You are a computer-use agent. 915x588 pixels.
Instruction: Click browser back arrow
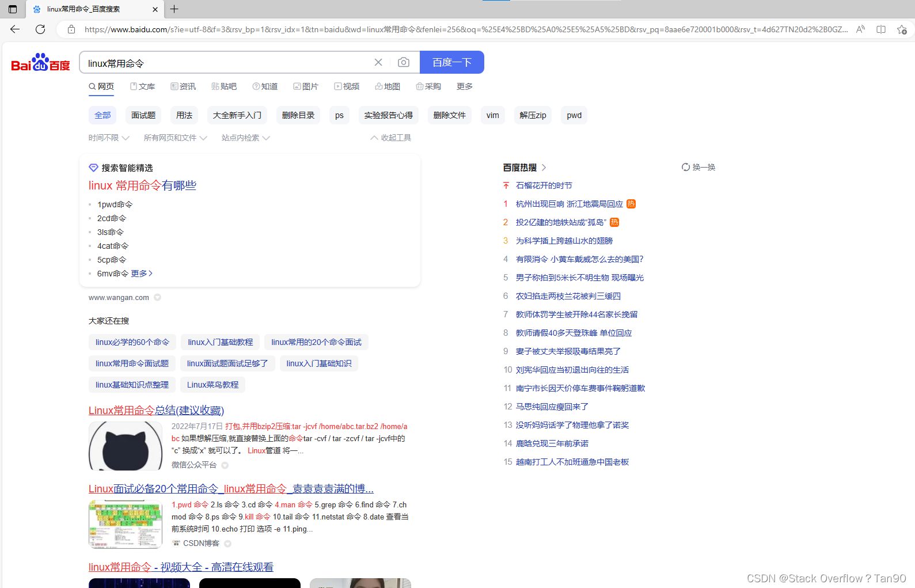point(15,29)
